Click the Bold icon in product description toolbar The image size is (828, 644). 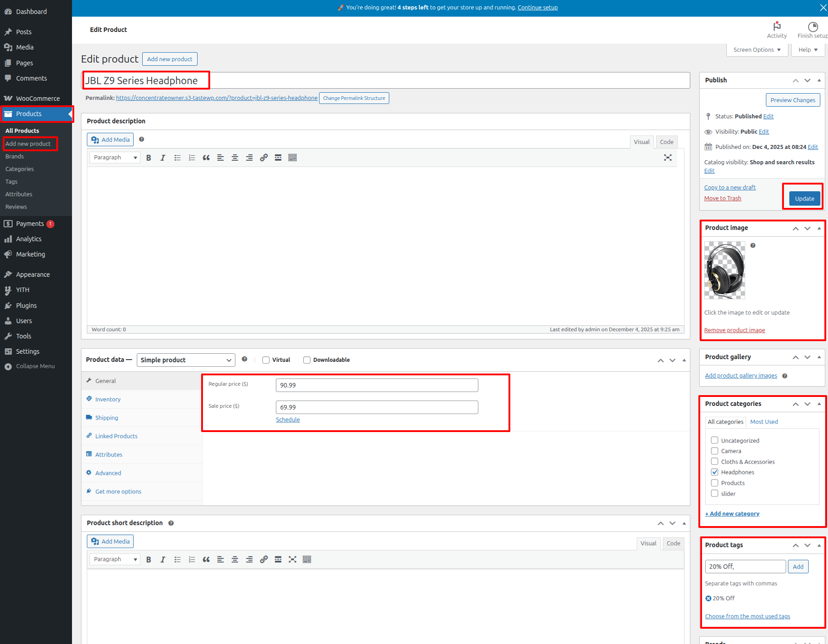(x=148, y=158)
